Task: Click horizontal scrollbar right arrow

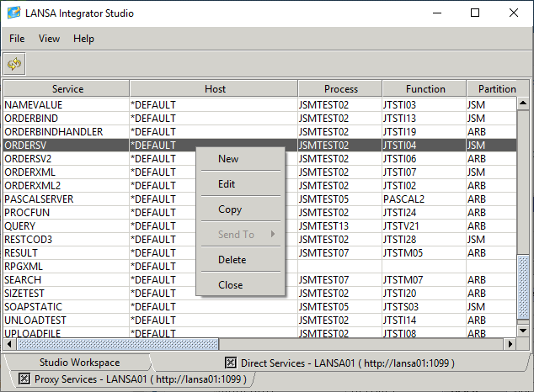Action: [509, 344]
